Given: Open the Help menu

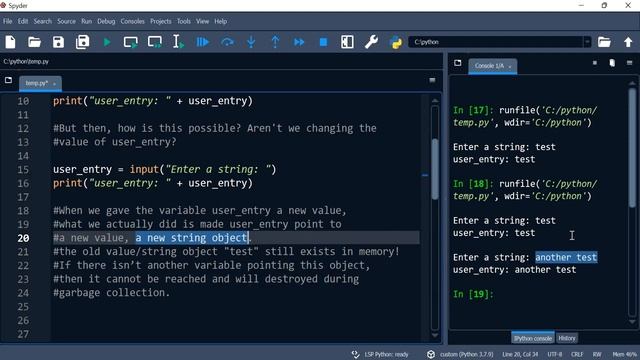Looking at the screenshot, I should (220, 21).
